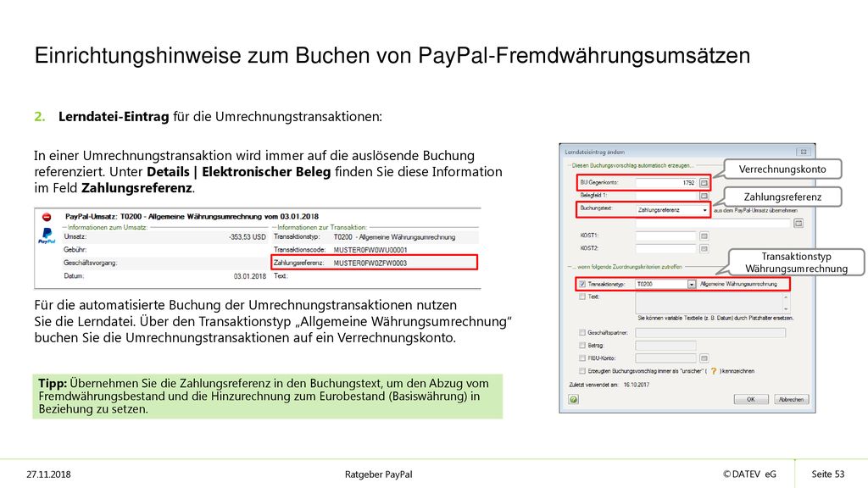
Task: Click the Geschäftsvorgang label in the Umsatz info
Action: pyautogui.click(x=90, y=263)
